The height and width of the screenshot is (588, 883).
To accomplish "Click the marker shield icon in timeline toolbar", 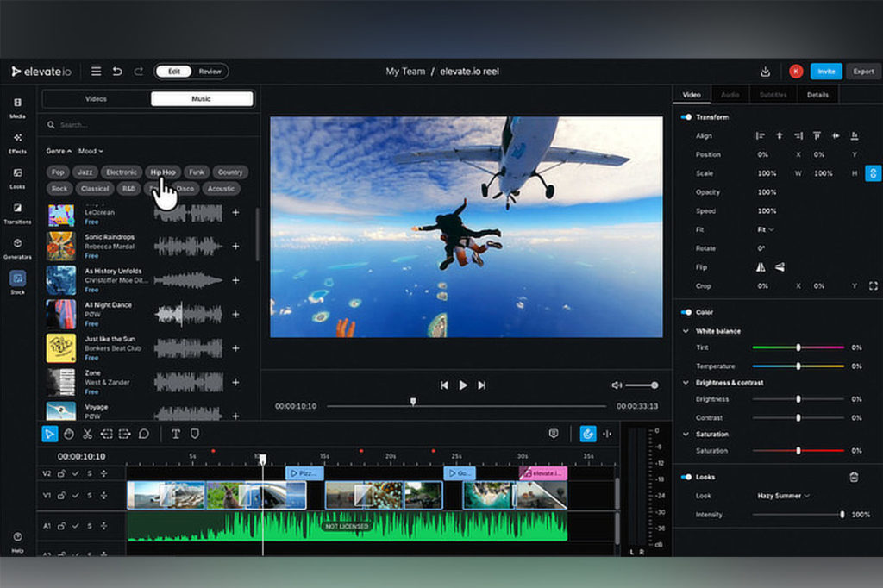I will pyautogui.click(x=195, y=434).
